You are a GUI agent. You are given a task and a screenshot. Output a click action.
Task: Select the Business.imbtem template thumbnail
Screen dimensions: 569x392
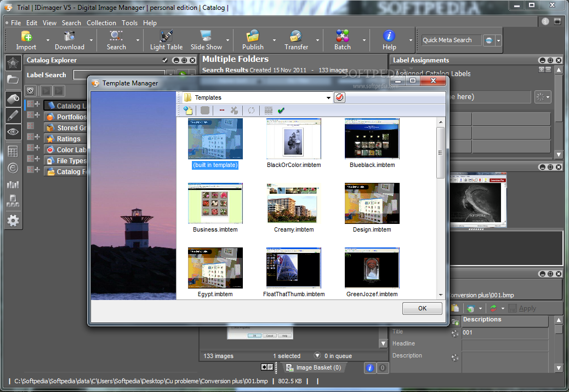pyautogui.click(x=215, y=203)
